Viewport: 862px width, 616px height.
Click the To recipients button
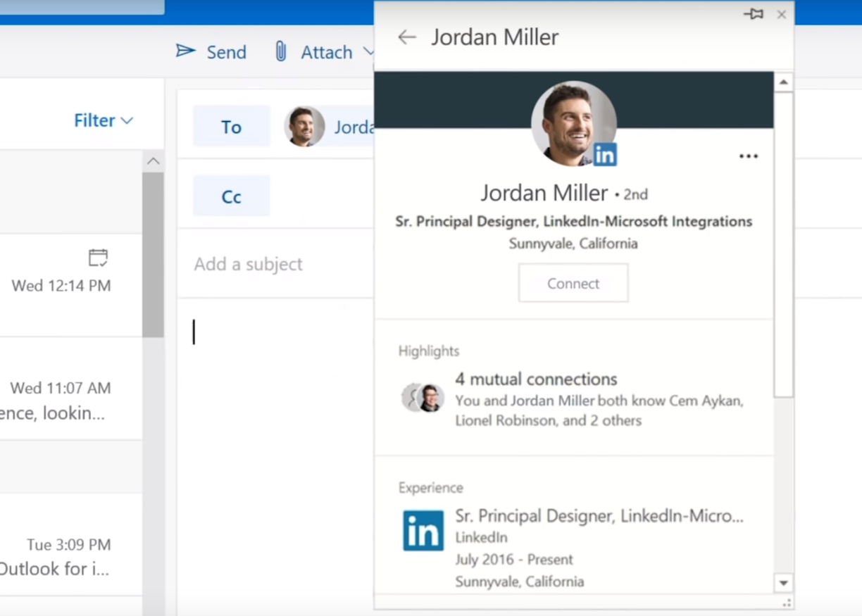coord(231,127)
